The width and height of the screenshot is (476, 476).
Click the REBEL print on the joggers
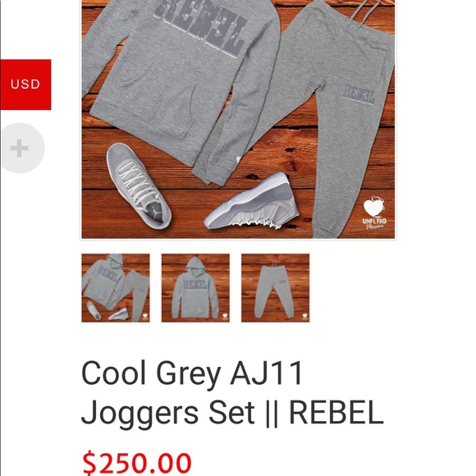click(359, 95)
